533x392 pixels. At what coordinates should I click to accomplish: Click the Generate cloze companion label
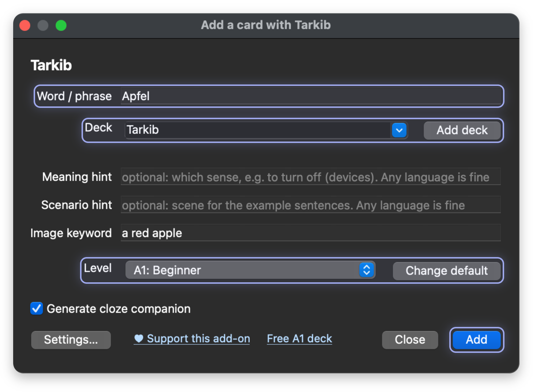point(118,309)
